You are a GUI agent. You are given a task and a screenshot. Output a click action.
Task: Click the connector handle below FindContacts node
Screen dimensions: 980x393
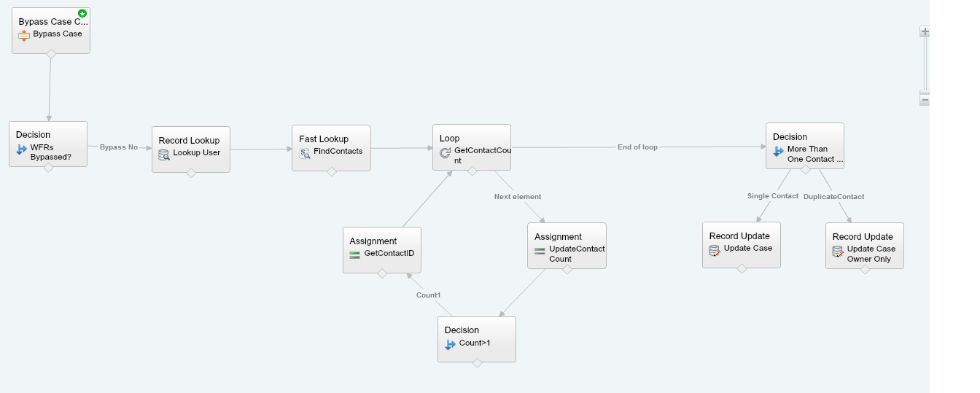[332, 171]
